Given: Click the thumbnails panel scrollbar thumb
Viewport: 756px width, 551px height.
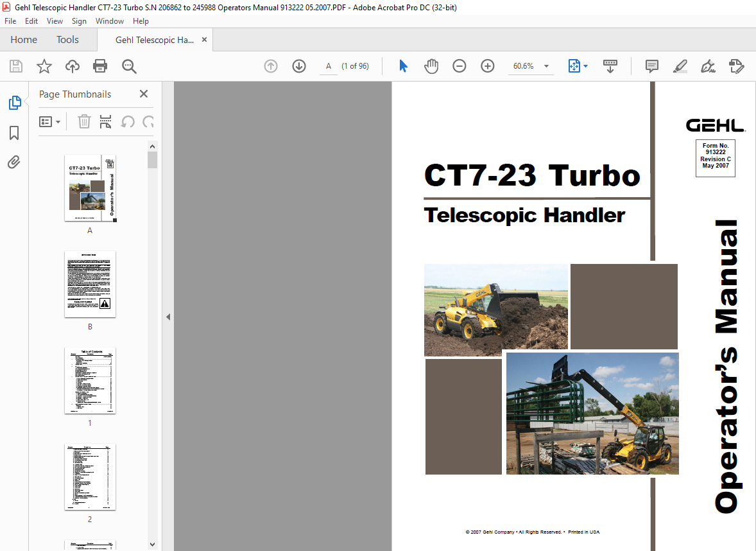Looking at the screenshot, I should [x=152, y=160].
